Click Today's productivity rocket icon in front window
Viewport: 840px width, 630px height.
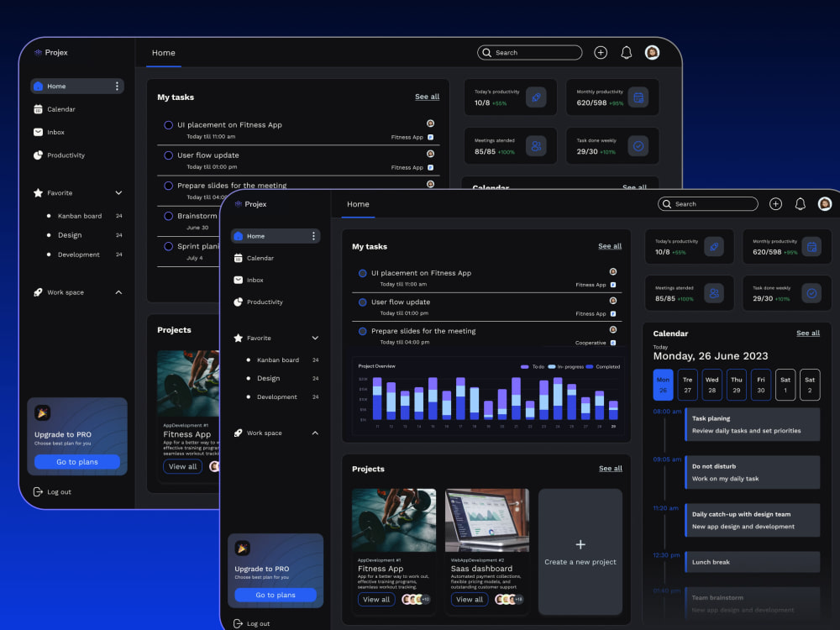tap(713, 246)
